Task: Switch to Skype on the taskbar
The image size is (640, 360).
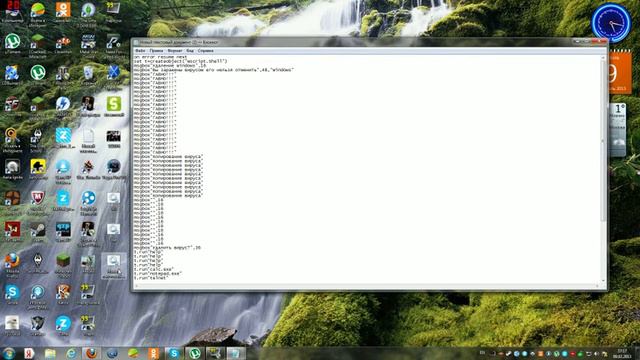Action: 174,353
